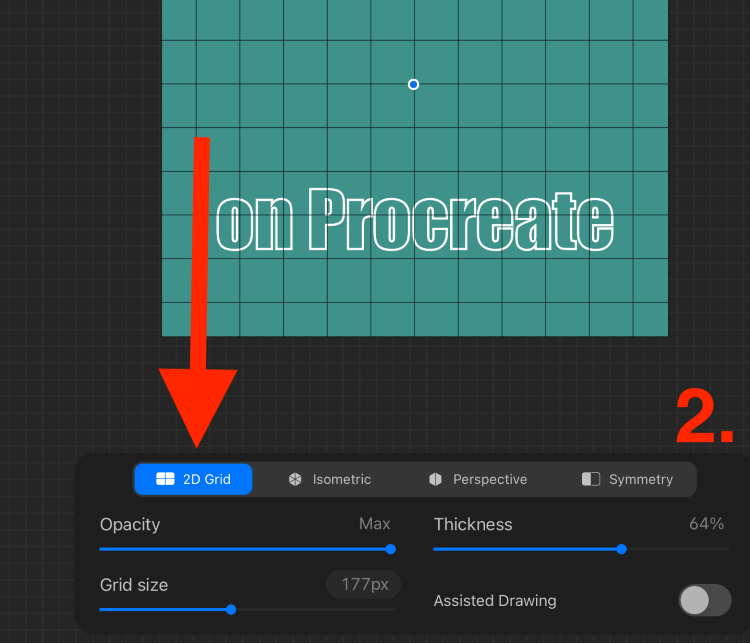Click the Isometric cube icon
750x643 pixels.
[295, 479]
